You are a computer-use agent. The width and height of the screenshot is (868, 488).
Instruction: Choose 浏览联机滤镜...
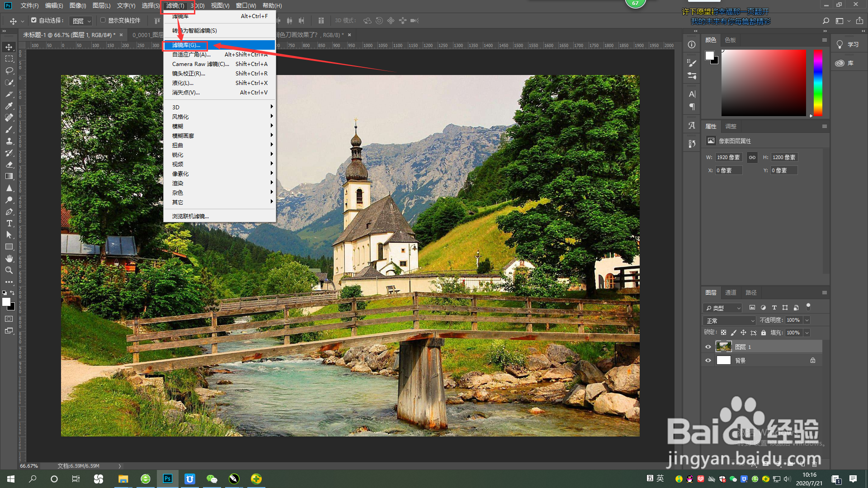pyautogui.click(x=220, y=216)
